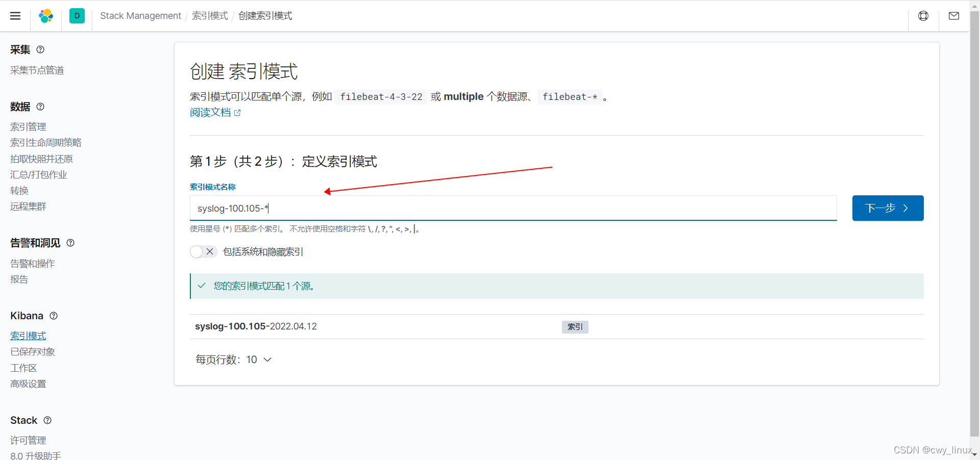Click the 下一步 next step button

click(x=888, y=208)
